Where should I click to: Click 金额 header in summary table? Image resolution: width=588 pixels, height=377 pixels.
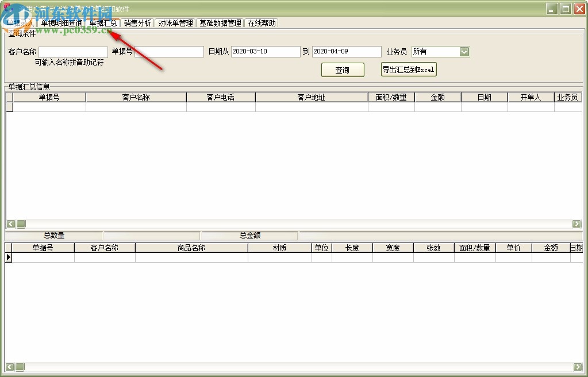[437, 97]
